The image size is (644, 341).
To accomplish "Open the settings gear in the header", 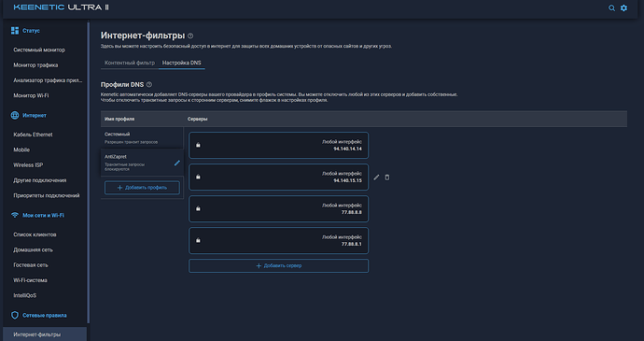I will tap(623, 7).
